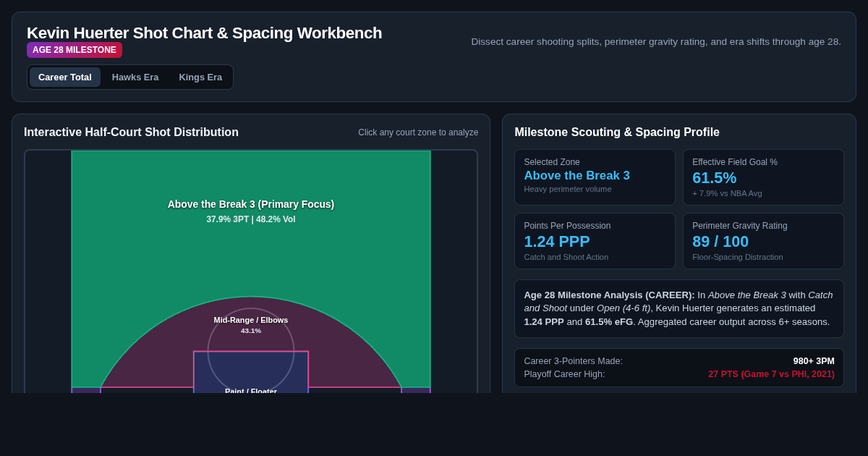Screen dimensions: 868x456
Task: Click the Points Per Possession card
Action: tap(595, 241)
